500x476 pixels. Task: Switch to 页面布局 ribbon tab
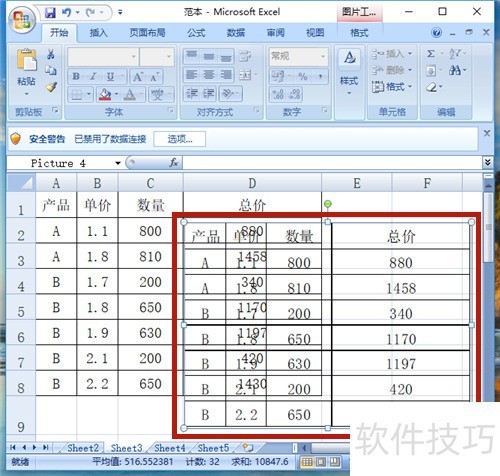click(x=147, y=33)
